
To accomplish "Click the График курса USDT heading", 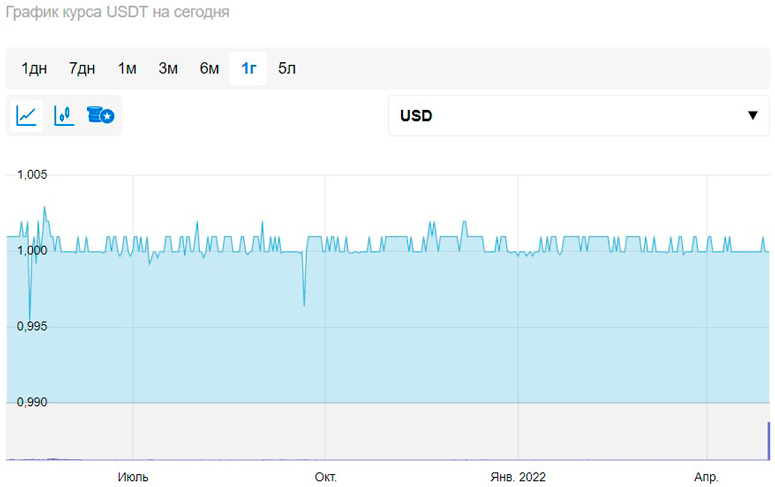I will [115, 13].
